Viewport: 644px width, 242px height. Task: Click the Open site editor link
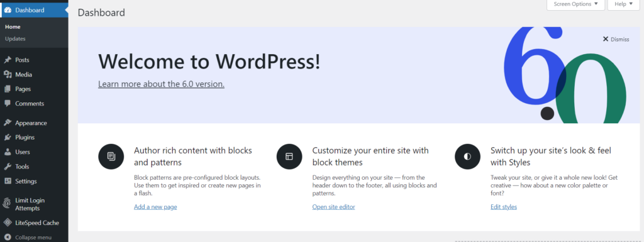coord(333,207)
